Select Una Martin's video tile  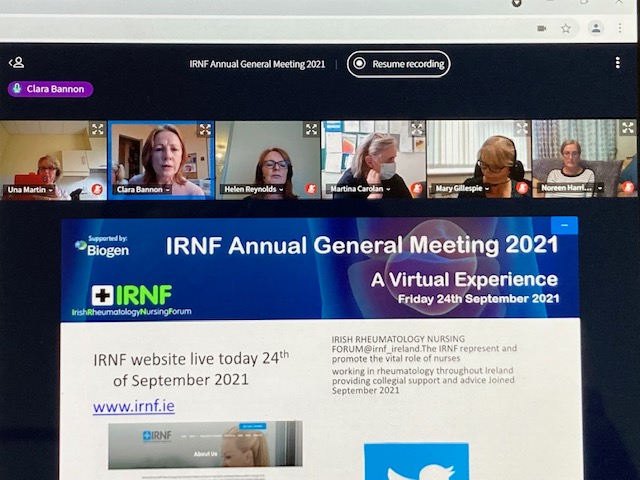coord(53,160)
